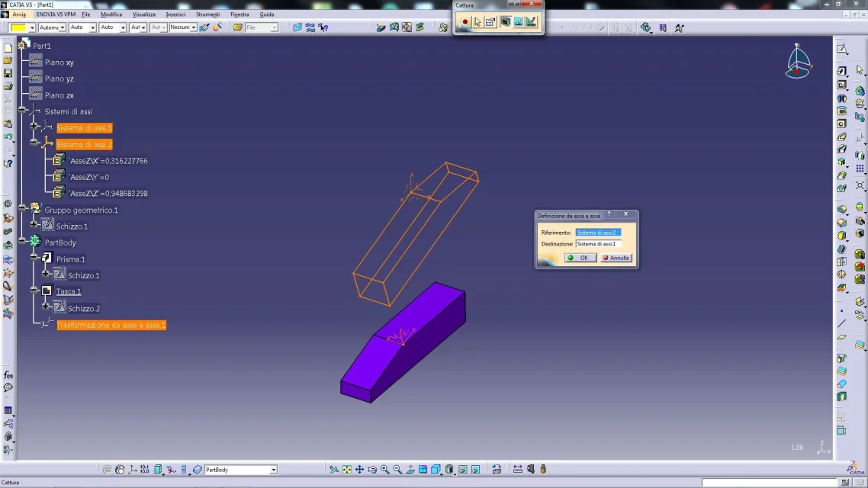Select the Pad tool in the right toolbar
This screenshot has width=868, height=488.
842,72
